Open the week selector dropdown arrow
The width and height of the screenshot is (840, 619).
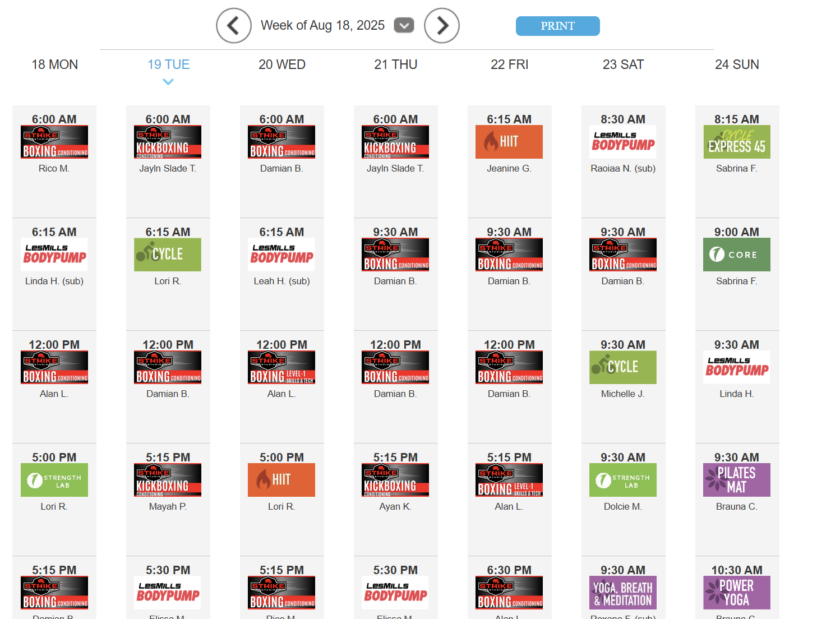tap(404, 25)
